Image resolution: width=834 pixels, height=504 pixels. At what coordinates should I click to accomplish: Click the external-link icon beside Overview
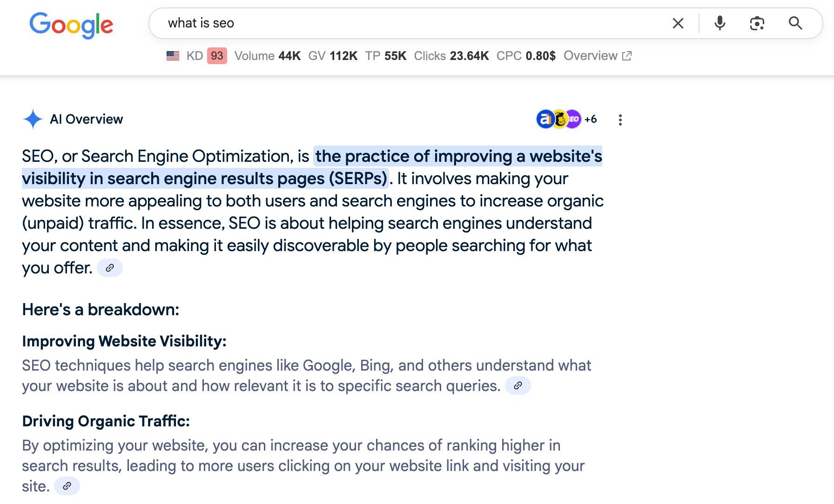click(627, 55)
